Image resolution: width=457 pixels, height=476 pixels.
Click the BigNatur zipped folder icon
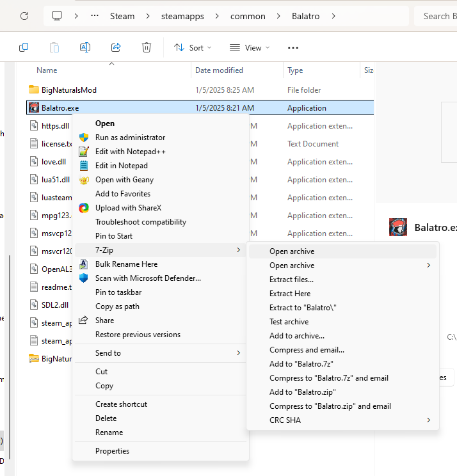34,358
